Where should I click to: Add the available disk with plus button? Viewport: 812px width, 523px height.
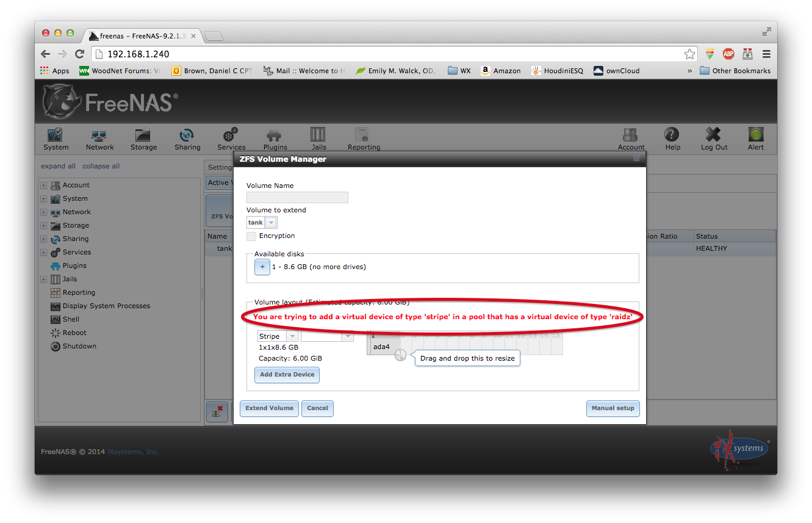(262, 267)
